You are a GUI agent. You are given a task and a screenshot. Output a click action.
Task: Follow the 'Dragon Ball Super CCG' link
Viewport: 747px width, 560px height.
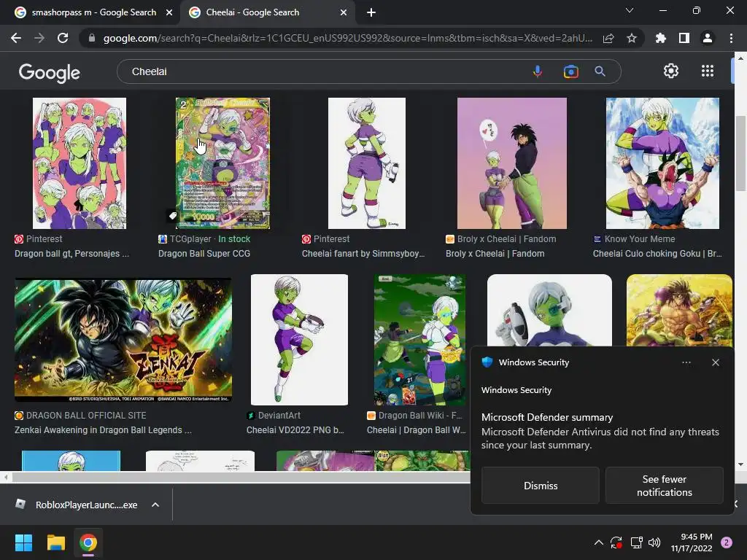pos(204,253)
